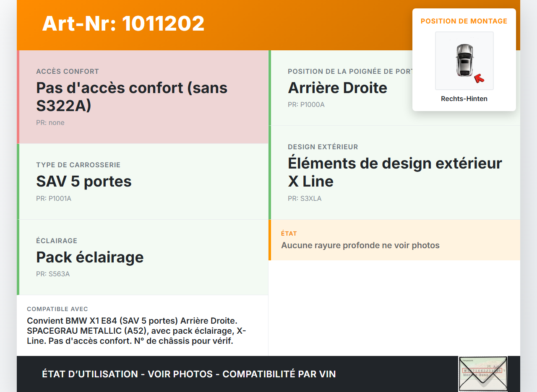Screen dimensions: 537x392
Task: Open the VIN envelope image in the footer
Action: tap(483, 374)
